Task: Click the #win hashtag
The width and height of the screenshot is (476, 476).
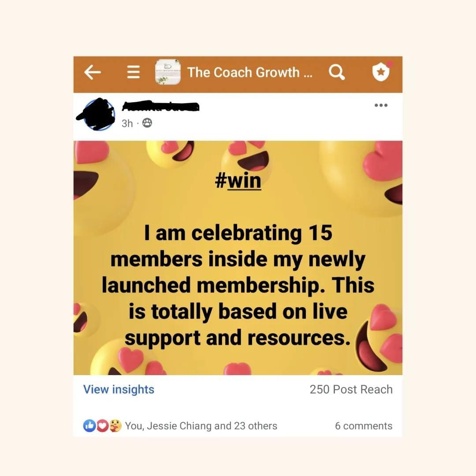Action: (238, 181)
